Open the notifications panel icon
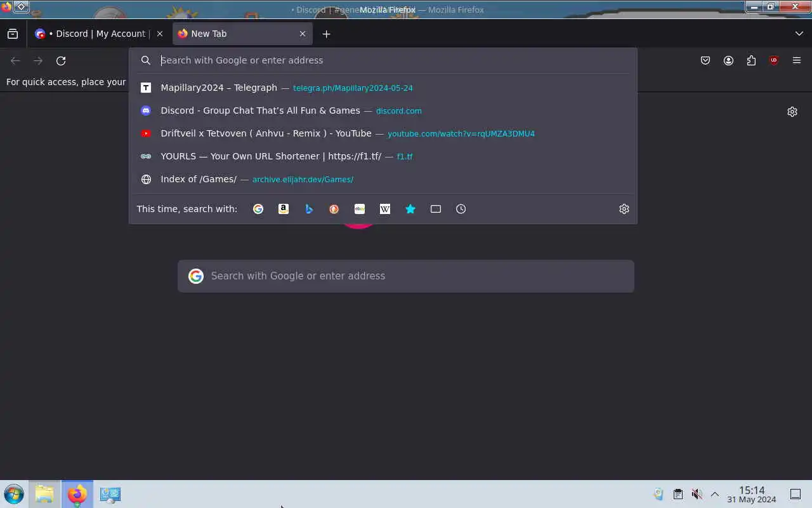The height and width of the screenshot is (508, 812). pos(796,494)
